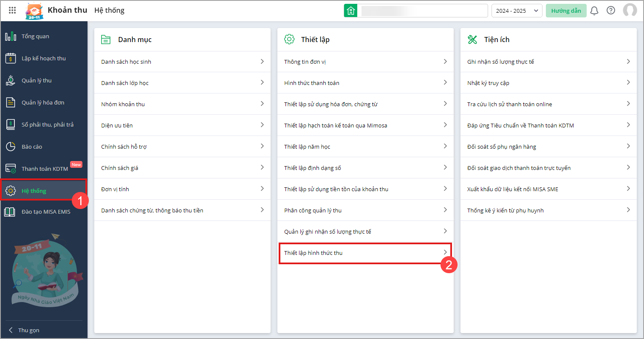The image size is (644, 339).
Task: Open Ghi nhận số lượng thực tế utility
Action: (548, 62)
